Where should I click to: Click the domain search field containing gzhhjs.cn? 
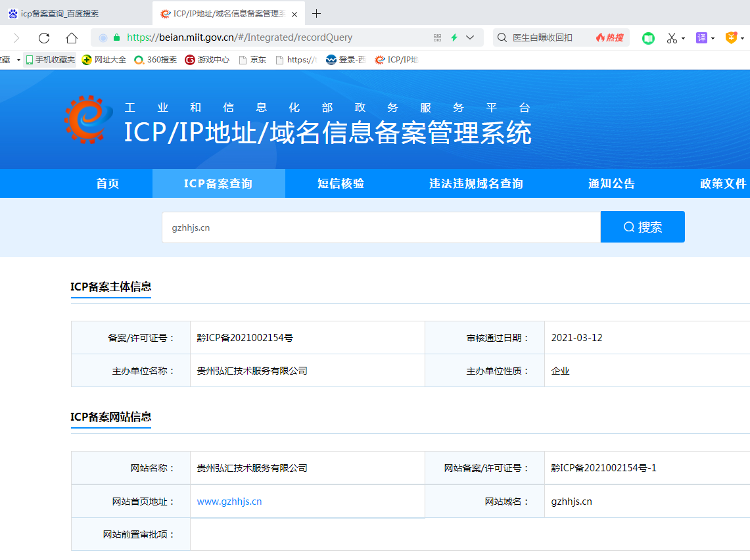pos(381,227)
